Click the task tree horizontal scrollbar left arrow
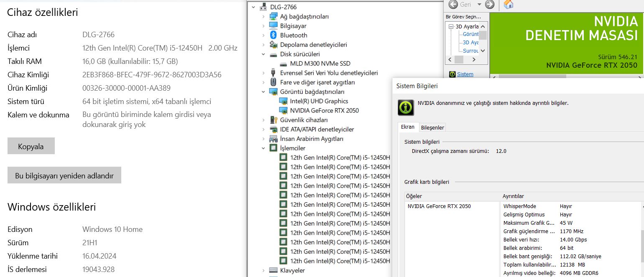 pos(450,60)
